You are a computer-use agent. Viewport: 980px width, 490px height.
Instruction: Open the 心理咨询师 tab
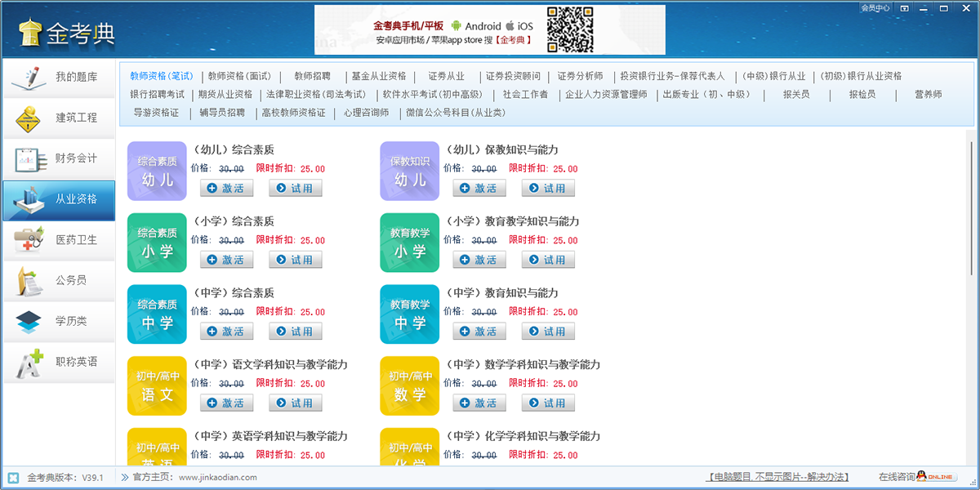pyautogui.click(x=366, y=113)
